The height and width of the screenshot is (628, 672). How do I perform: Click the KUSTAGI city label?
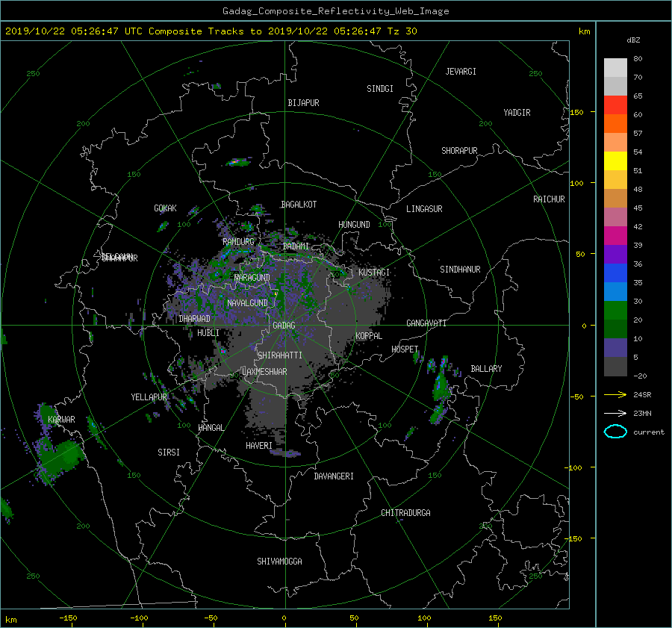(374, 273)
